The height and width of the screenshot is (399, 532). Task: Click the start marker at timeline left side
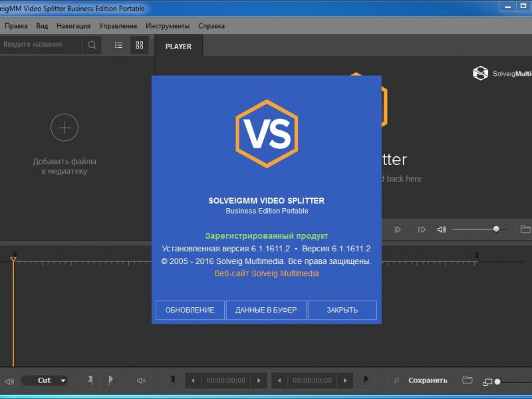[x=15, y=254]
